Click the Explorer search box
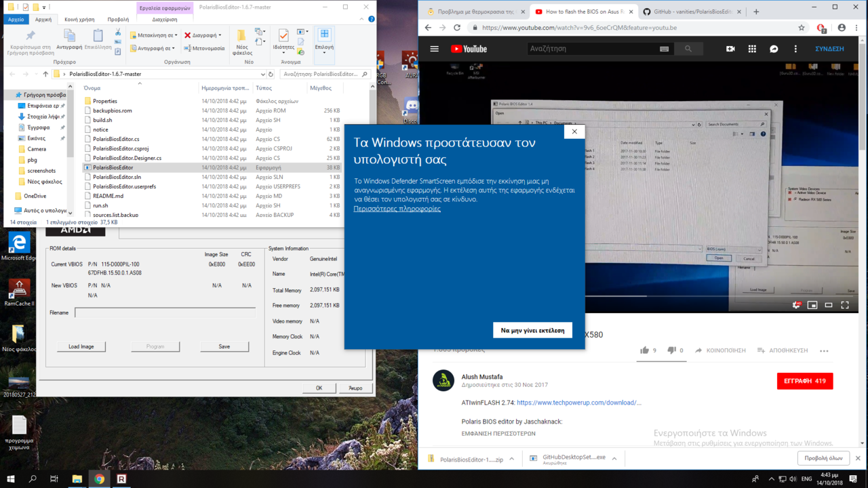Screen dimensions: 868x488 [x=325, y=74]
